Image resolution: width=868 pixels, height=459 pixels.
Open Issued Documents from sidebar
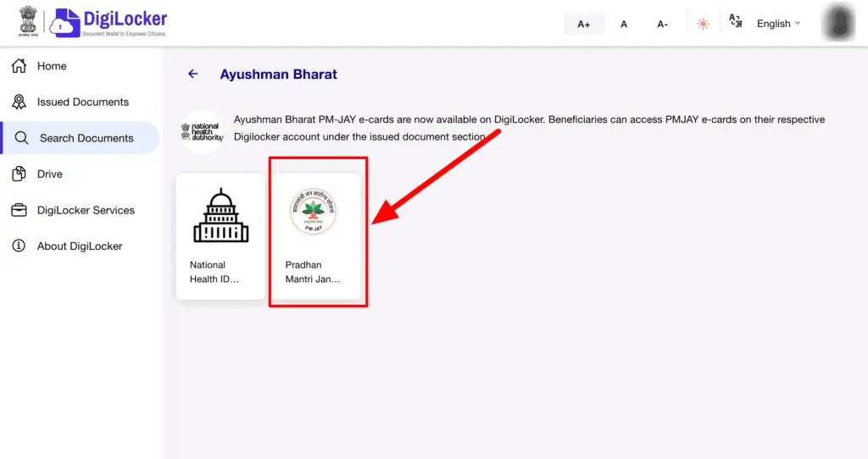click(83, 102)
